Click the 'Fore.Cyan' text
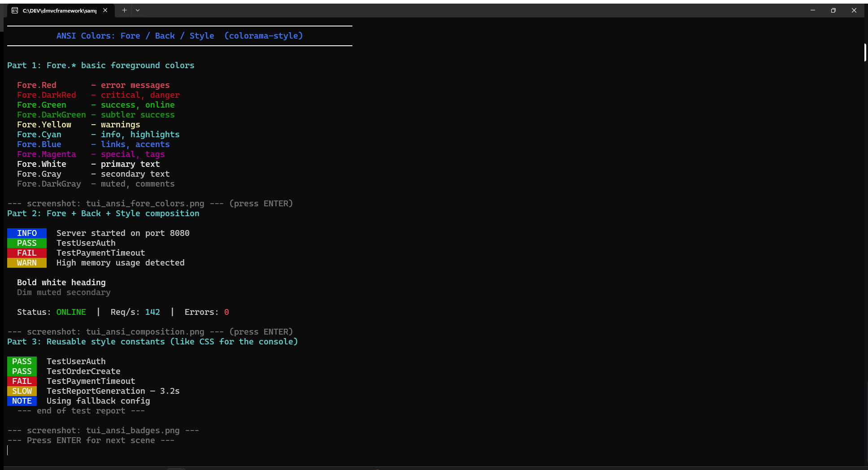The image size is (868, 470). click(39, 135)
